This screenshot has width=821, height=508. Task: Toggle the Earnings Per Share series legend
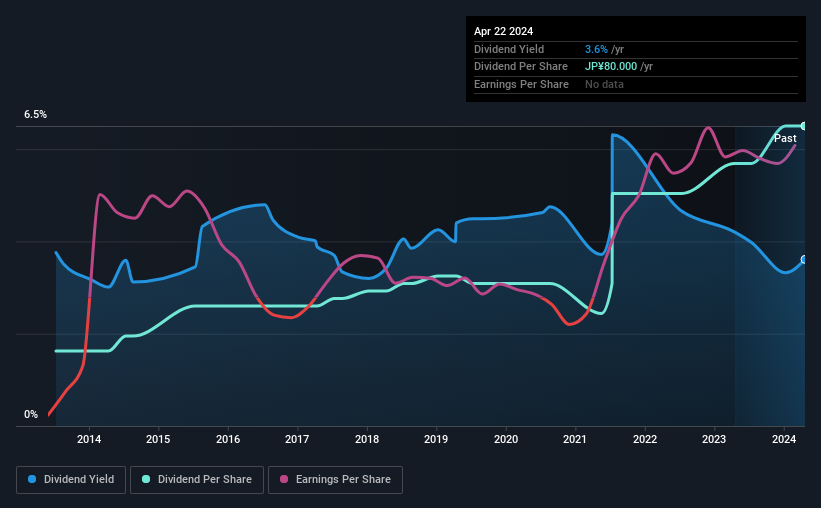coord(338,480)
